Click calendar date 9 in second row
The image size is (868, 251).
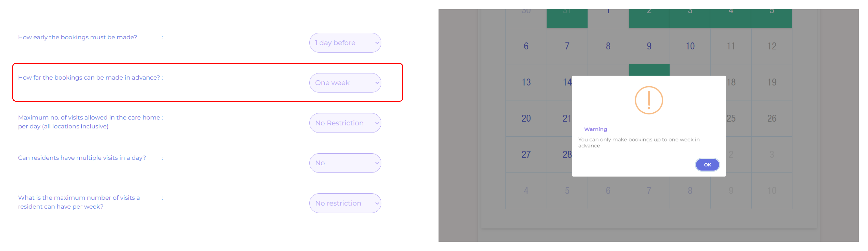coord(649,46)
